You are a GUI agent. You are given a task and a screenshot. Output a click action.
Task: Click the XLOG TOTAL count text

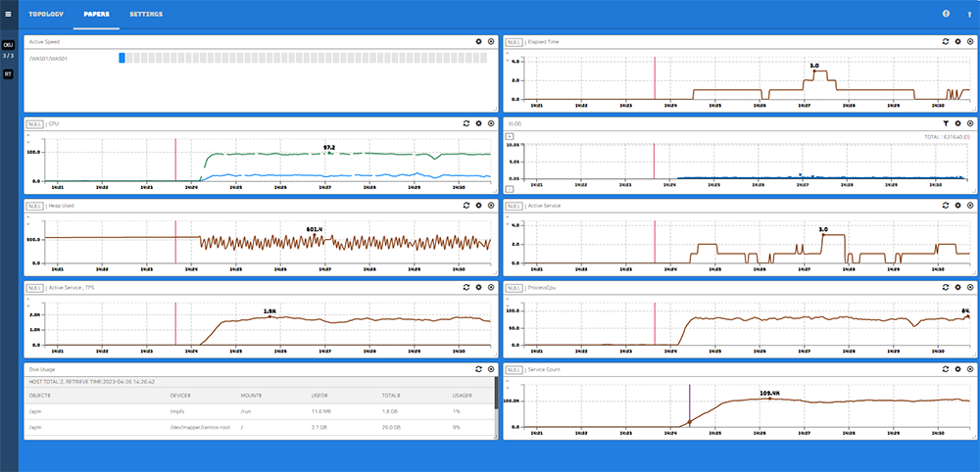[x=947, y=137]
